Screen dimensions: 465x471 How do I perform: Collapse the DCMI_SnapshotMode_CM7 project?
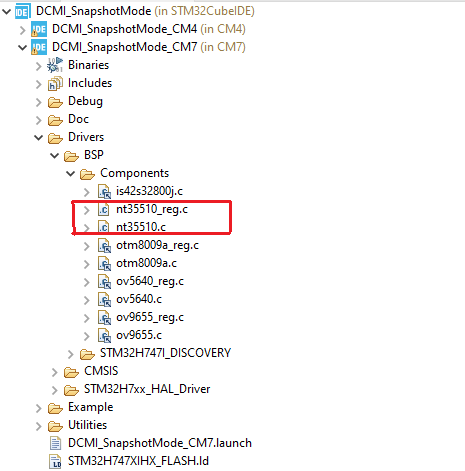click(23, 48)
